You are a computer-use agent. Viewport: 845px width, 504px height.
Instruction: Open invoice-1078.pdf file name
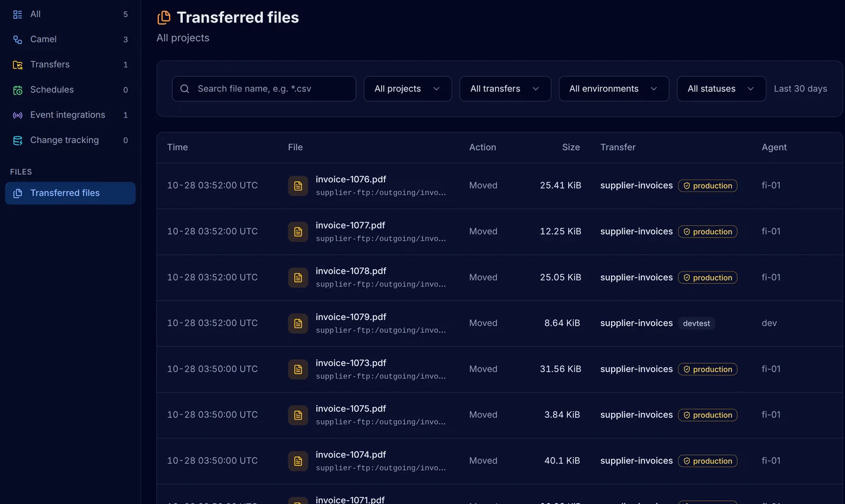(351, 272)
